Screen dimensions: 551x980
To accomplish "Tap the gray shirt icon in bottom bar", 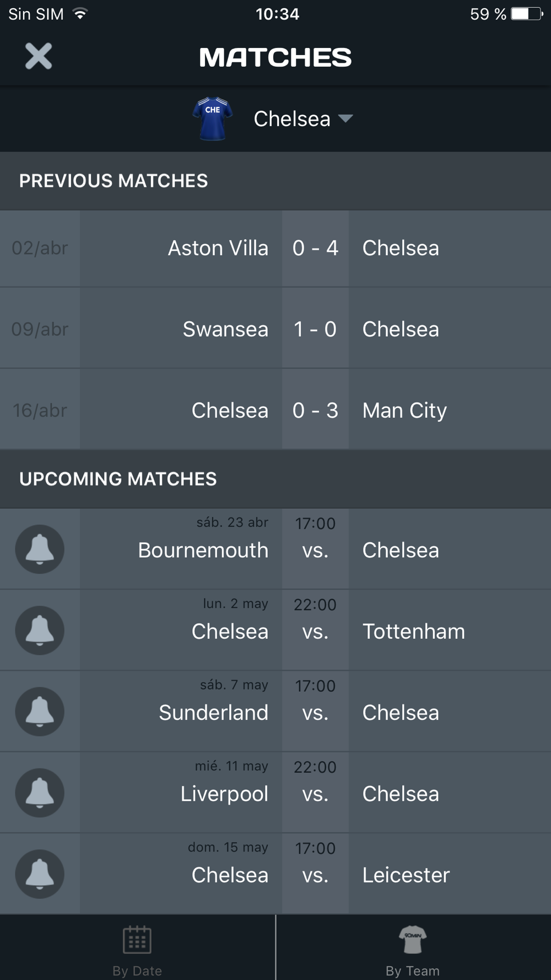I will (x=413, y=939).
